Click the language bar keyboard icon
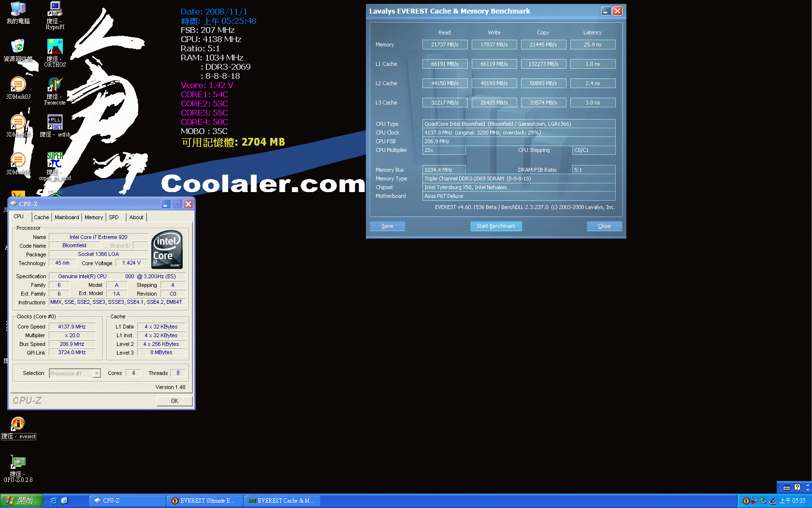This screenshot has height=508, width=812. pyautogui.click(x=787, y=488)
